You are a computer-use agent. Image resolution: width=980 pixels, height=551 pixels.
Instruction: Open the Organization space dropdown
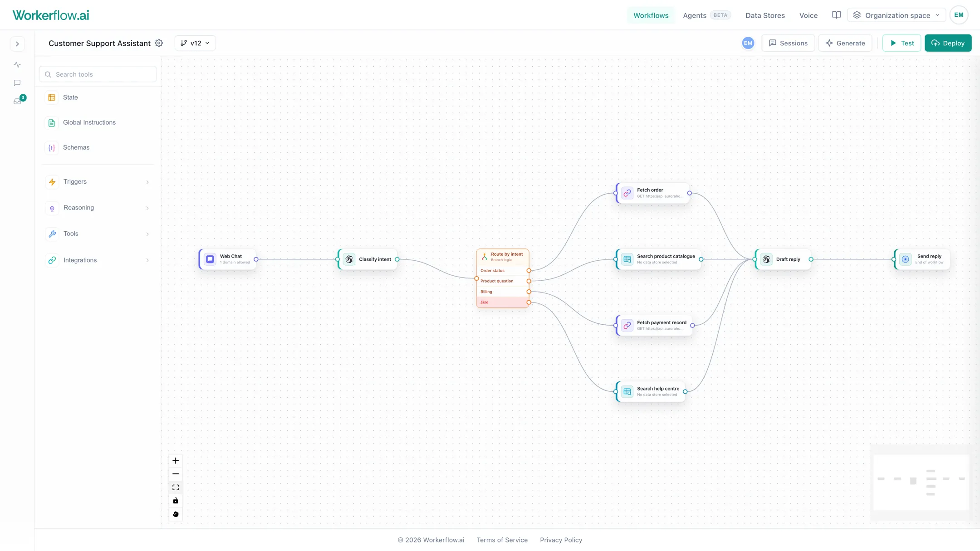897,15
